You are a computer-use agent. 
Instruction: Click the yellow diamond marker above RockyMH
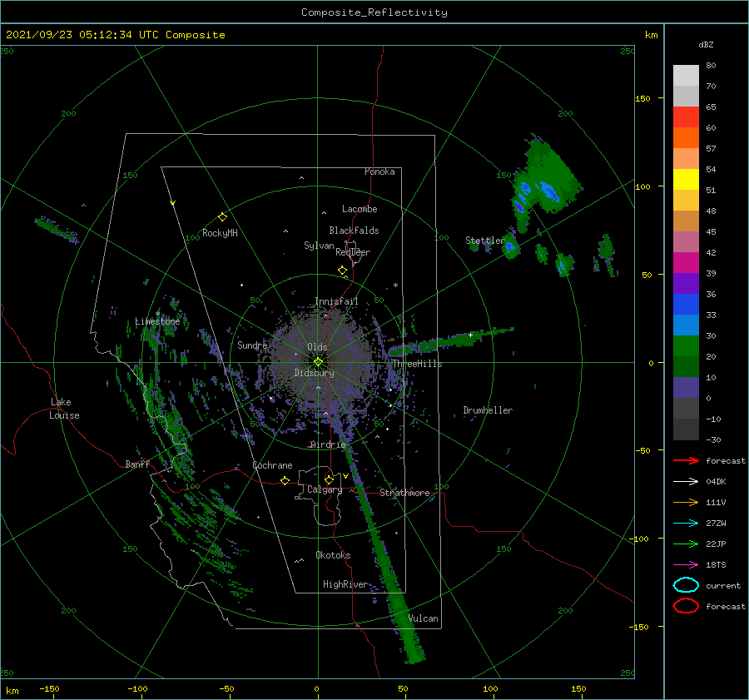(222, 216)
